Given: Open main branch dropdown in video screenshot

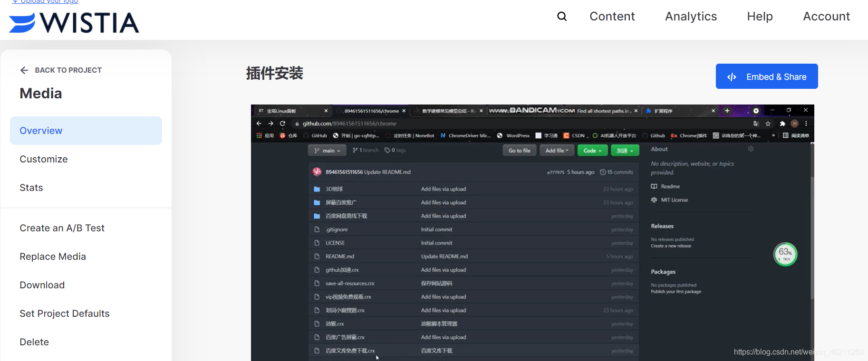Looking at the screenshot, I should (327, 151).
